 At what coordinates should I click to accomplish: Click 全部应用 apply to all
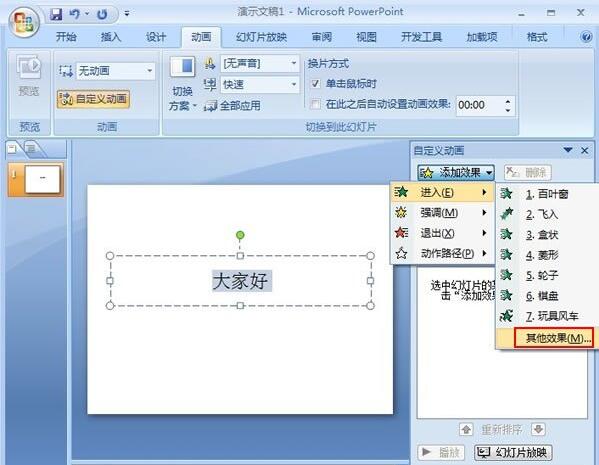click(233, 105)
